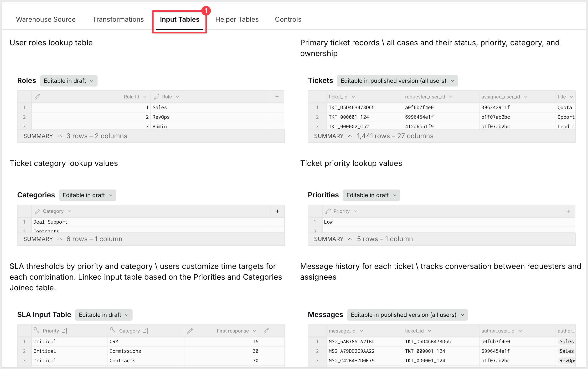Select row 1 header in Tickets table
The image size is (588, 369).
tap(317, 107)
